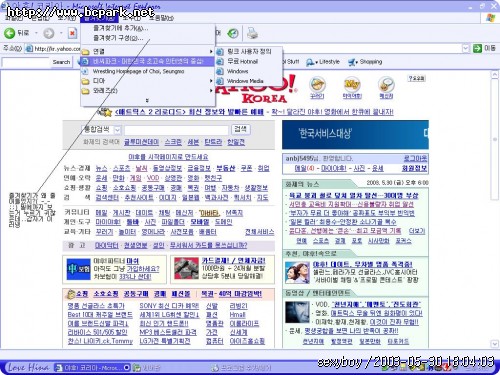Choose 즐겨찾기에 추가 menu entry
This screenshot has width=500, height=375.
[121, 28]
